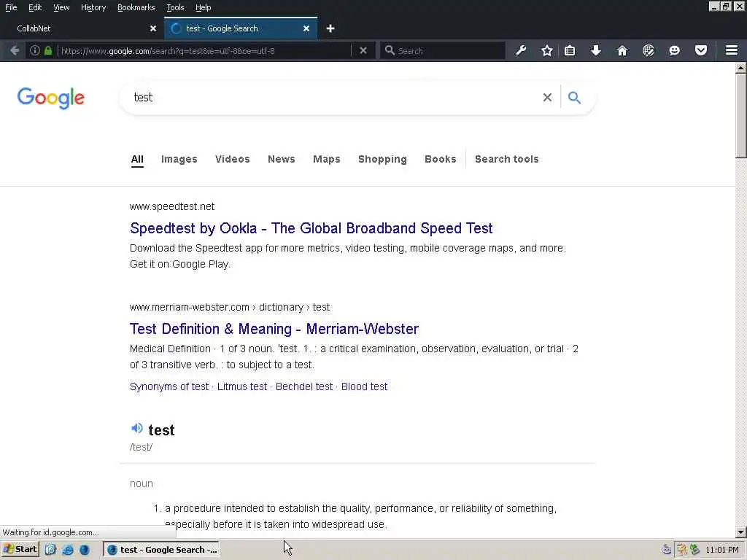
Task: Open the History menu
Action: pos(93,7)
